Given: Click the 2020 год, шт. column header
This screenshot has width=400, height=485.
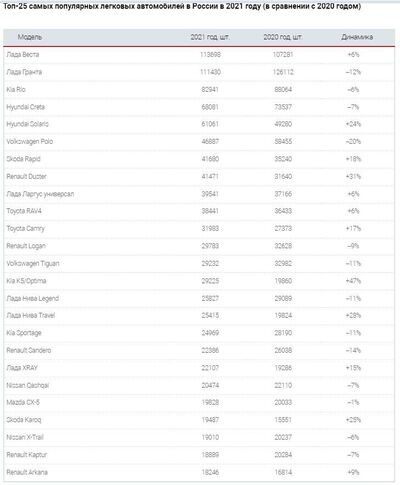Looking at the screenshot, I should pyautogui.click(x=283, y=37).
